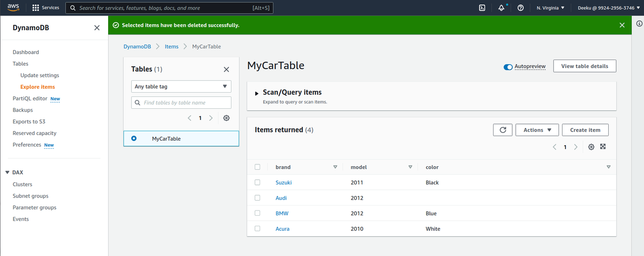Open Backups in the sidebar
The image size is (644, 256).
tap(23, 110)
